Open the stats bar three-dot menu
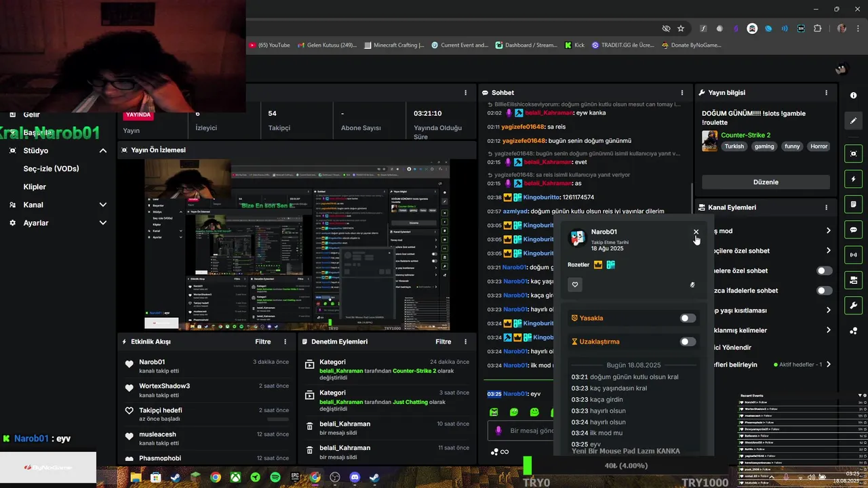The width and height of the screenshot is (868, 488). click(465, 93)
